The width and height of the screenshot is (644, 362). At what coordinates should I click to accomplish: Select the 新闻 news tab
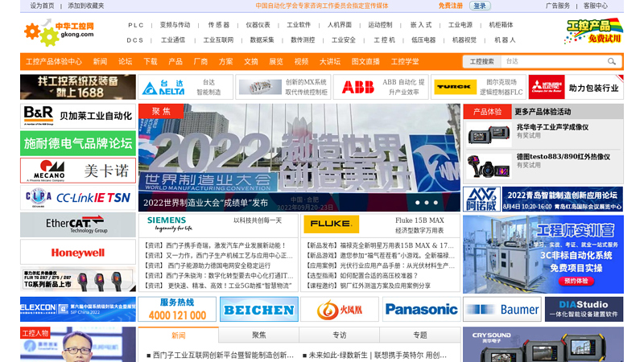(178, 335)
